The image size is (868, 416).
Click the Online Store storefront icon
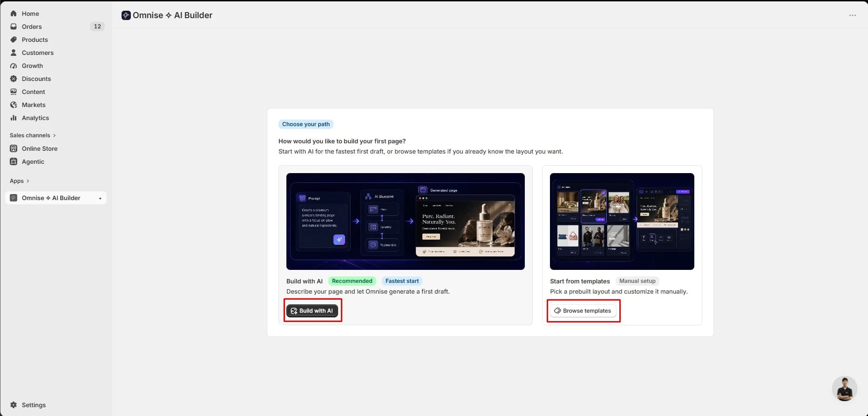[x=14, y=148]
